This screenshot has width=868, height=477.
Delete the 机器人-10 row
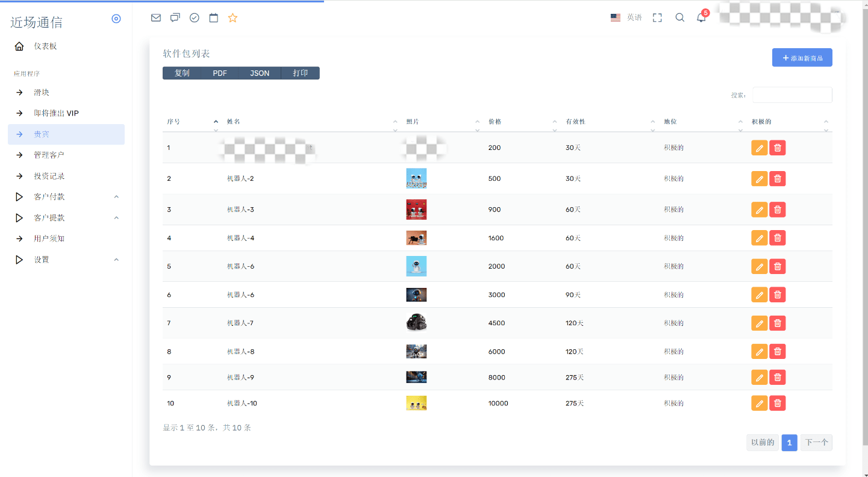(778, 404)
